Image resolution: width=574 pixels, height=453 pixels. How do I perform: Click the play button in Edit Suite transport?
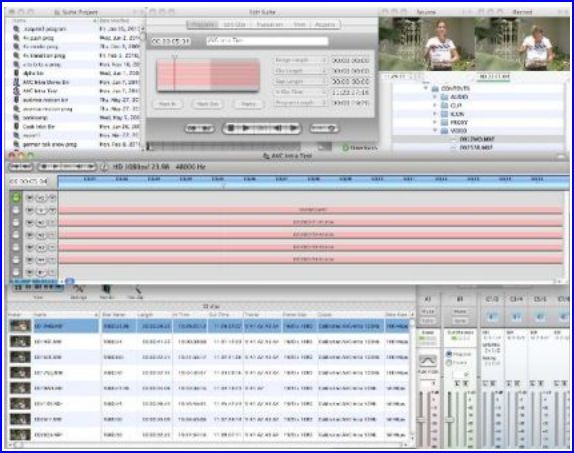[246, 128]
